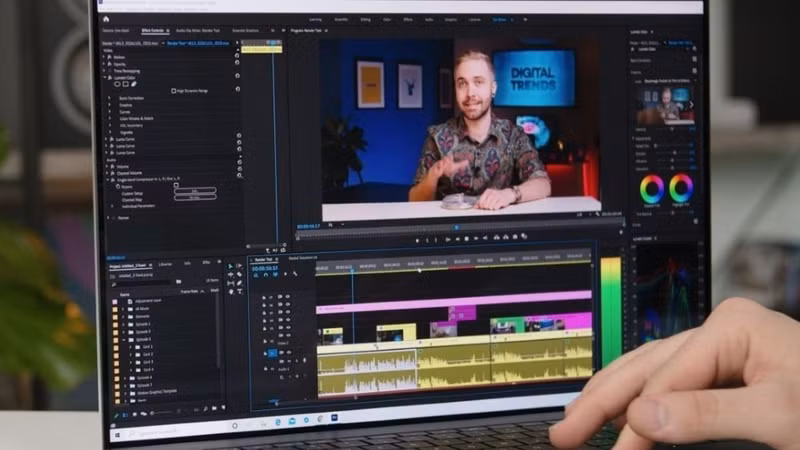Viewport: 800px width, 450px height.
Task: Open Program monitor settings wrench
Action: pyautogui.click(x=597, y=214)
